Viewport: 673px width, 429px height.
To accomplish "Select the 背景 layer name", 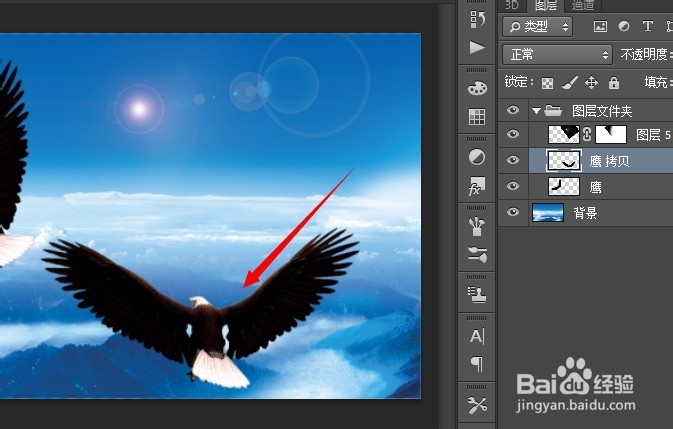I will 585,213.
